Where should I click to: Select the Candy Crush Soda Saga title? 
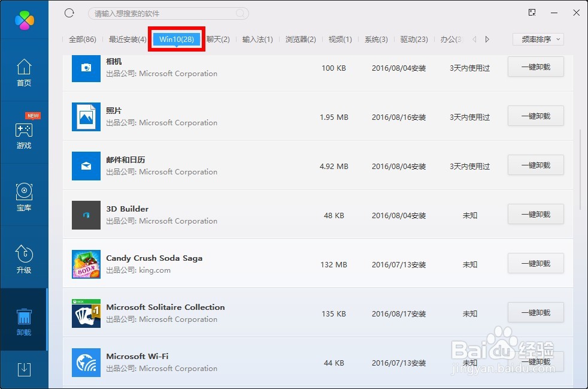pos(154,258)
